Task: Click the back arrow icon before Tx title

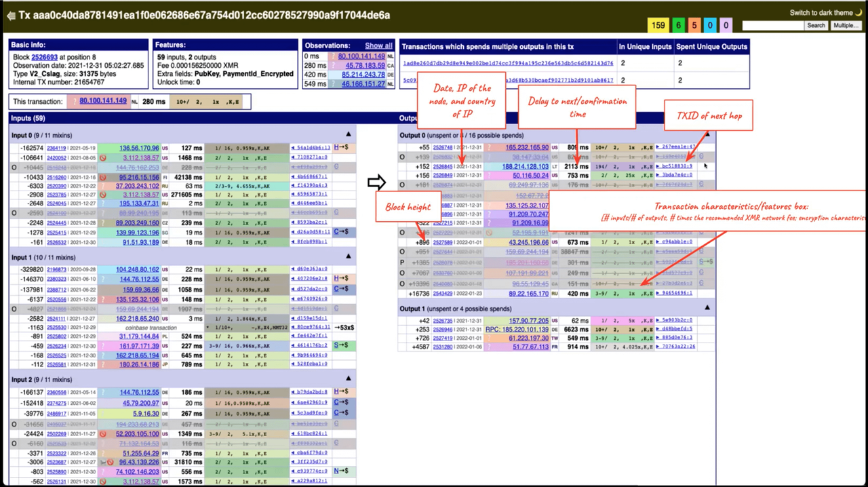Action: click(10, 15)
